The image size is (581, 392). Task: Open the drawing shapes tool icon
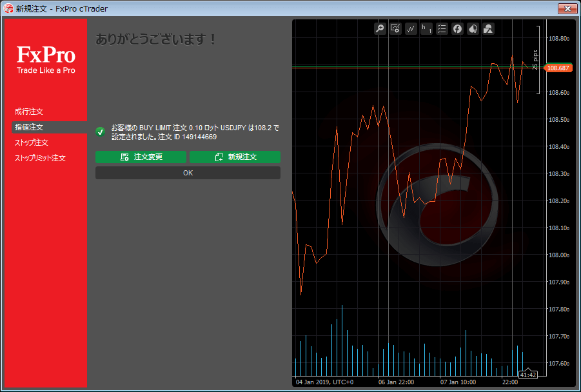pyautogui.click(x=488, y=28)
